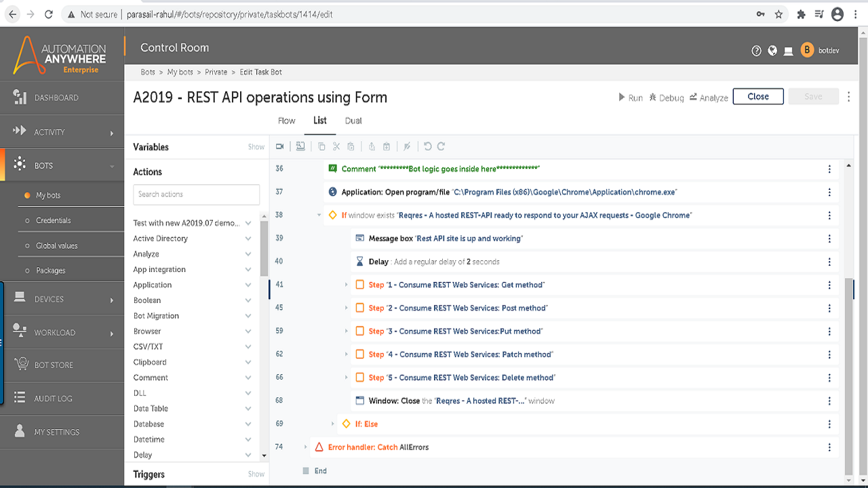This screenshot has width=868, height=488.
Task: Expand Step 1 Get method block
Action: pos(347,285)
